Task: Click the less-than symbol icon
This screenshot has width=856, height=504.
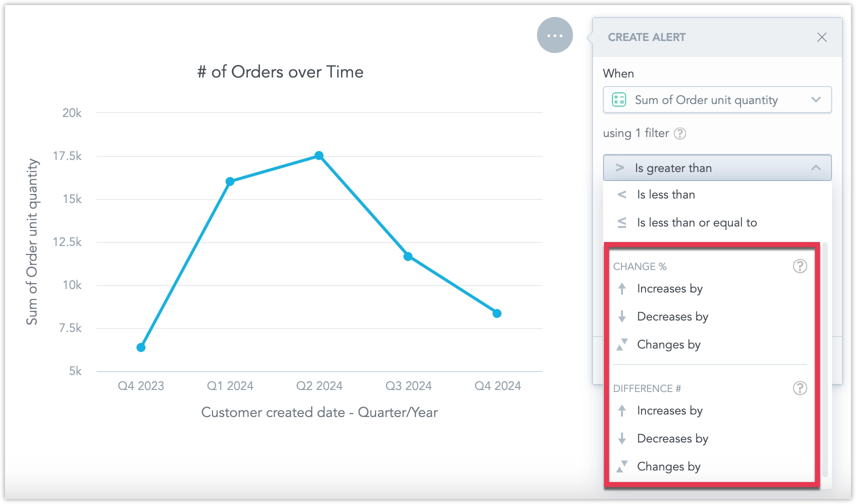Action: coord(621,194)
